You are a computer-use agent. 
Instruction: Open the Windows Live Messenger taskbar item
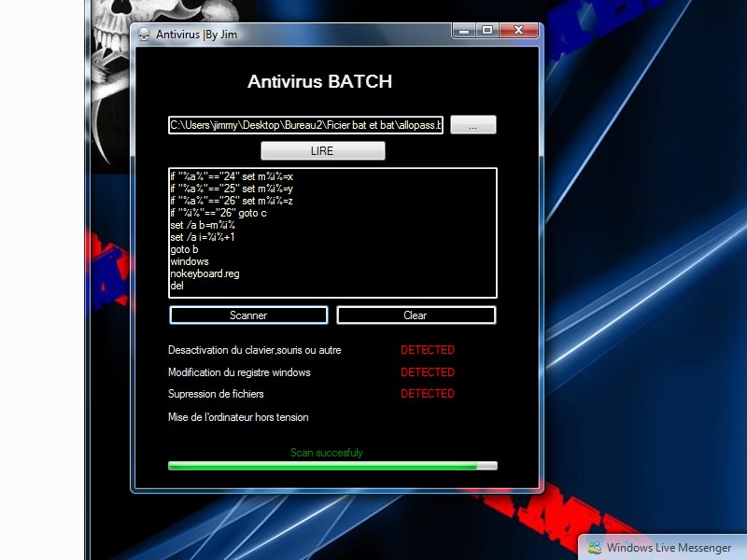click(x=663, y=548)
